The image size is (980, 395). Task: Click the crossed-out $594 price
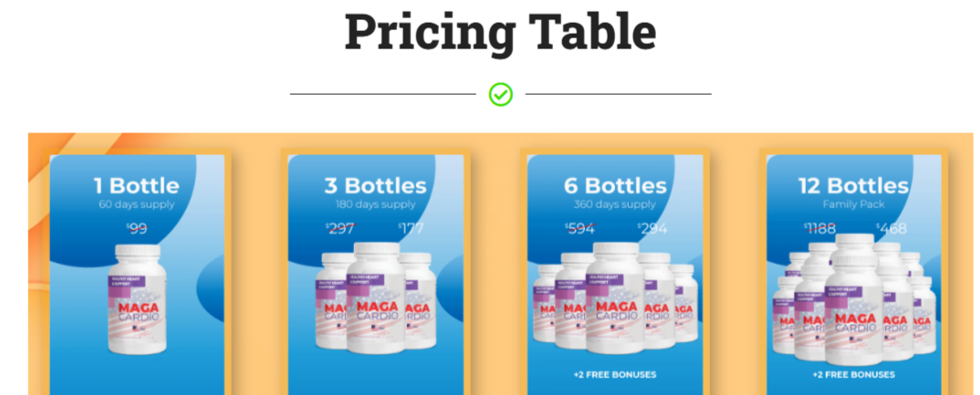click(x=580, y=229)
